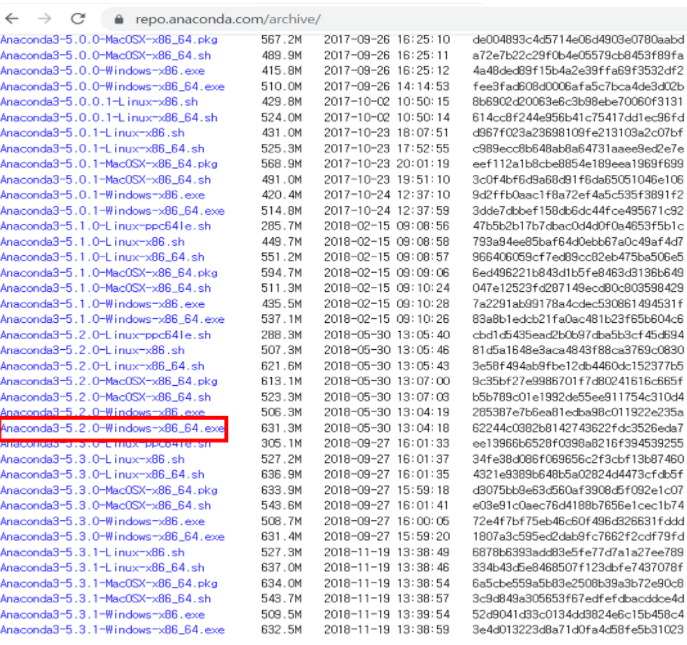Open Anaconda3-5.1.0-Linux-ppc64le.sh link
The height and width of the screenshot is (645, 687).
106,227
